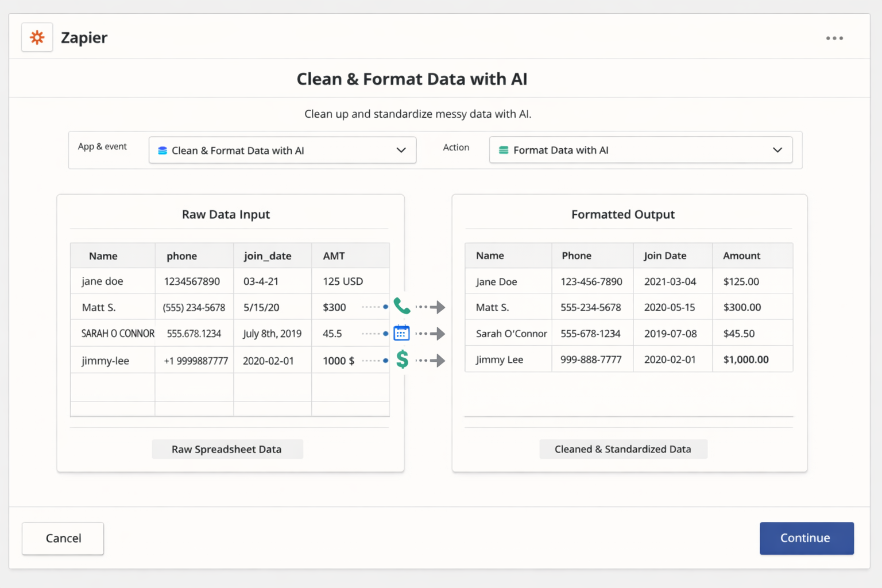Select output cell '123-456-7890'
Screen dimensions: 882x588
point(592,281)
